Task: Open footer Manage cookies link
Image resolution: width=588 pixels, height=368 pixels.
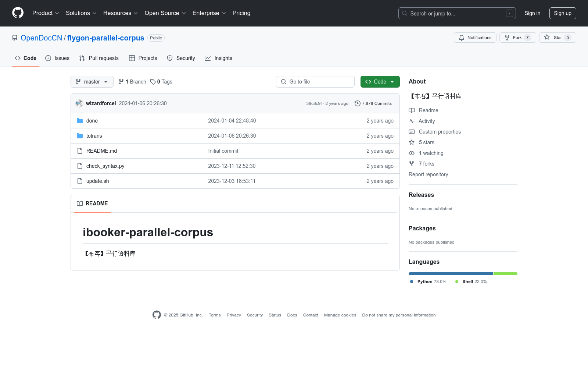Action: (340, 315)
